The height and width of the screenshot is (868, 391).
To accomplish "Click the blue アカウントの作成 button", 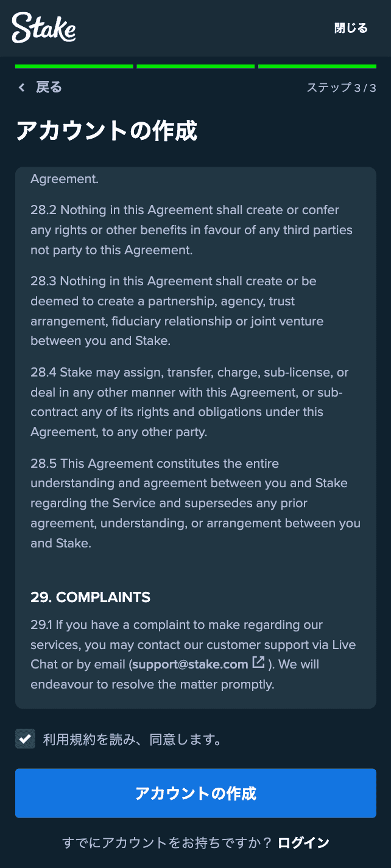I will 195,793.
